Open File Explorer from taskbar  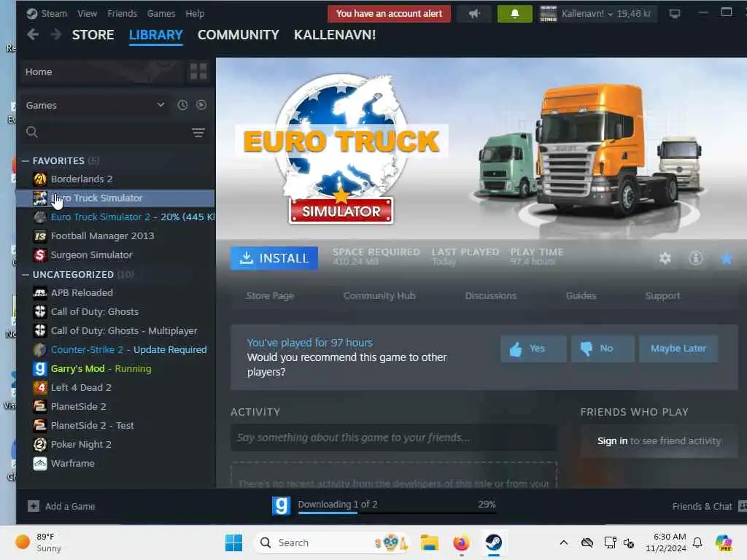tap(429, 542)
